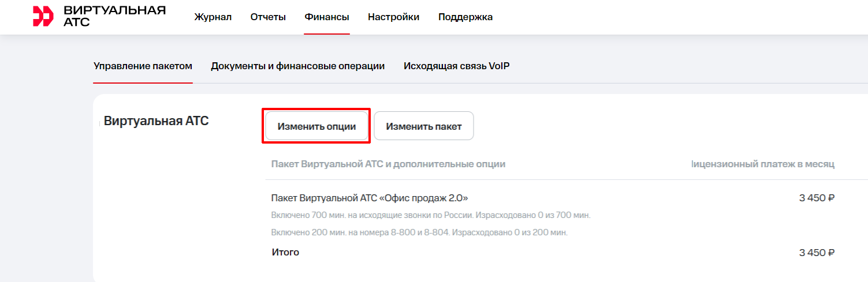The height and width of the screenshot is (282, 868).
Task: Go to the Отчеты section
Action: pos(268,17)
